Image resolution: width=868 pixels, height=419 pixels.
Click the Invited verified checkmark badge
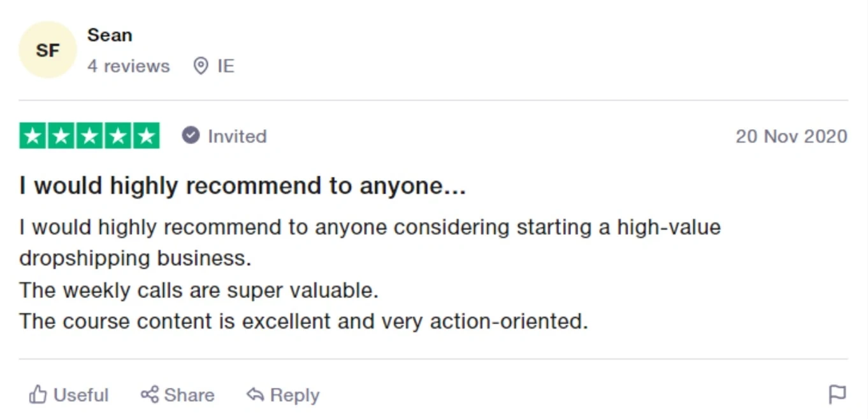click(x=191, y=136)
